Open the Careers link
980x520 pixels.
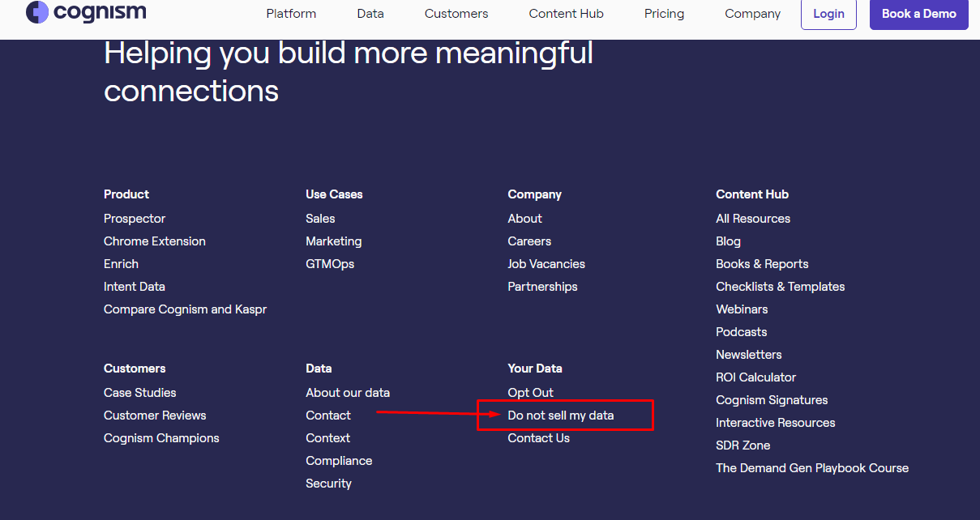(x=529, y=241)
